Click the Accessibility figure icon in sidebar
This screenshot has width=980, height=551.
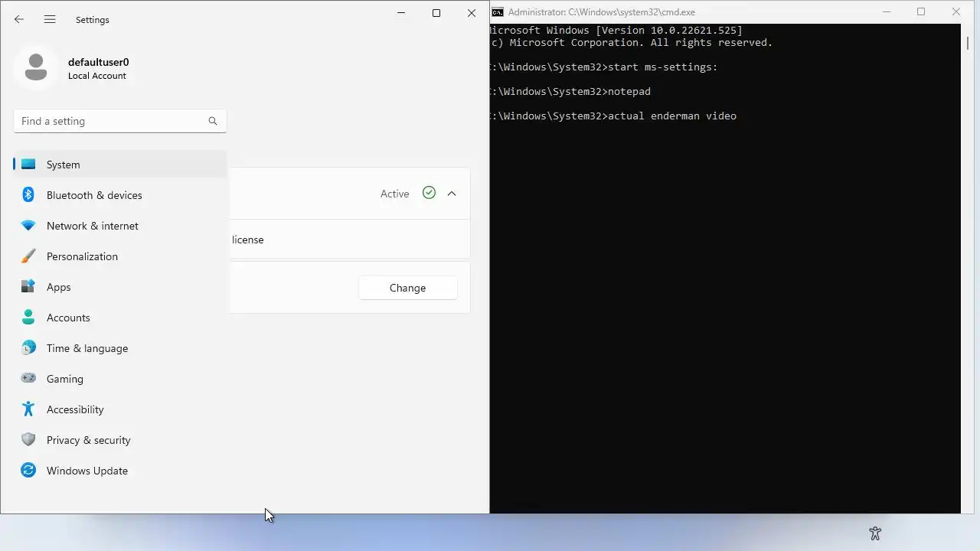(28, 409)
